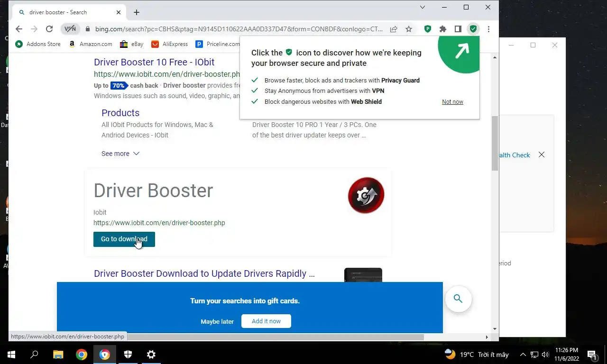Bookmark this page with the star icon
607x364 pixels.
tap(409, 29)
